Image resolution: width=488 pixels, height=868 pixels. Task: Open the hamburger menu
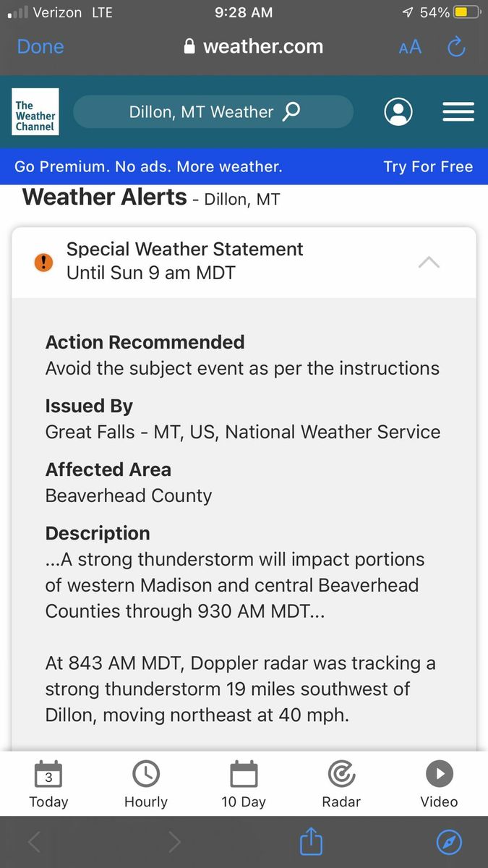point(458,112)
